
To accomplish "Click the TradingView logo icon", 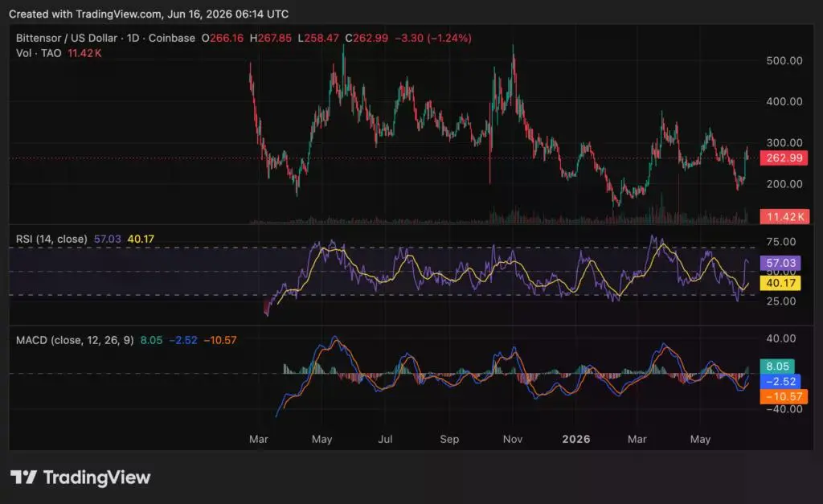I will coord(23,477).
